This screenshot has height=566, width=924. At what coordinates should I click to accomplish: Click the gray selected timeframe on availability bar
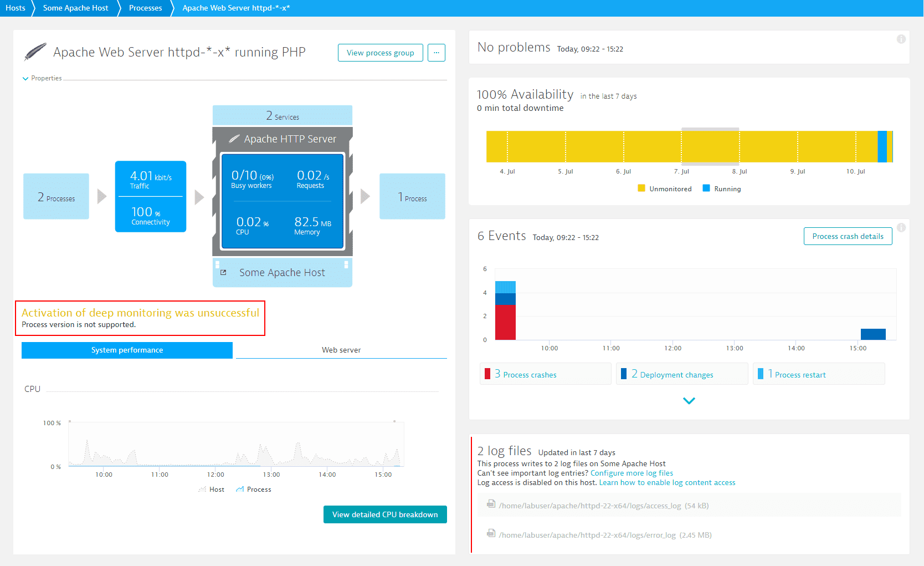click(x=710, y=146)
